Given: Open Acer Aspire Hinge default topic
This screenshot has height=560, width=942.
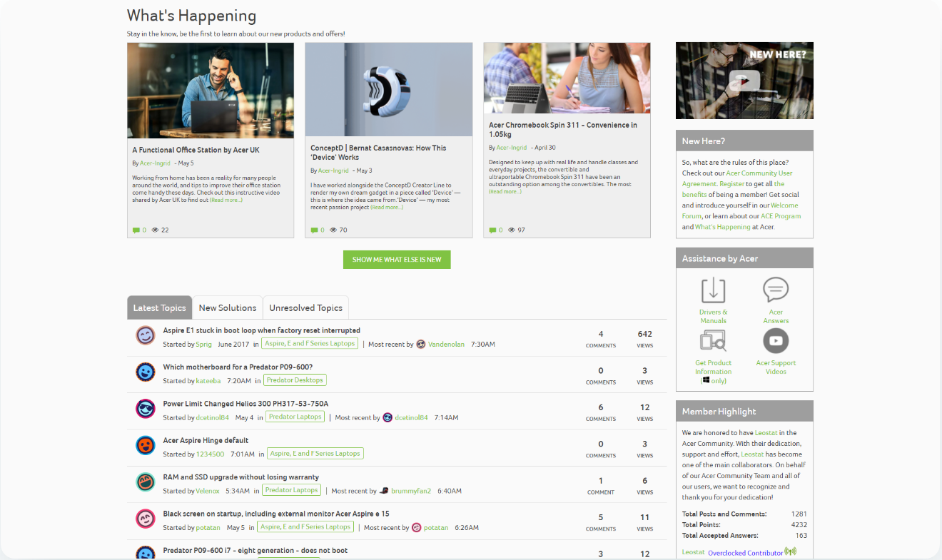Looking at the screenshot, I should (206, 441).
